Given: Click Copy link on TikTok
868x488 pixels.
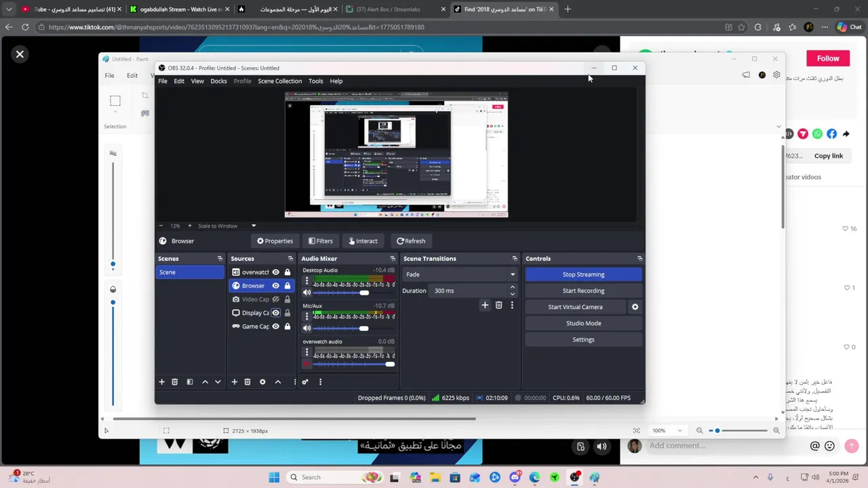Looking at the screenshot, I should click(x=829, y=156).
